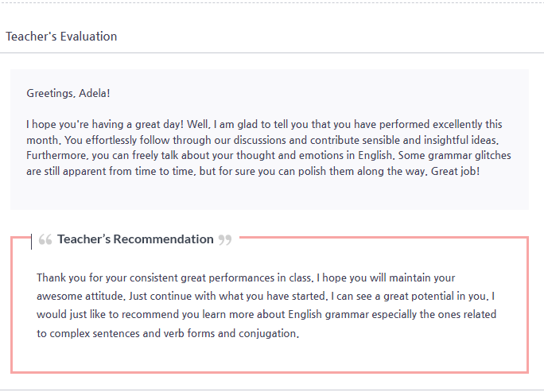Click the "Great job!" text
The height and width of the screenshot is (392, 544).
tap(455, 171)
